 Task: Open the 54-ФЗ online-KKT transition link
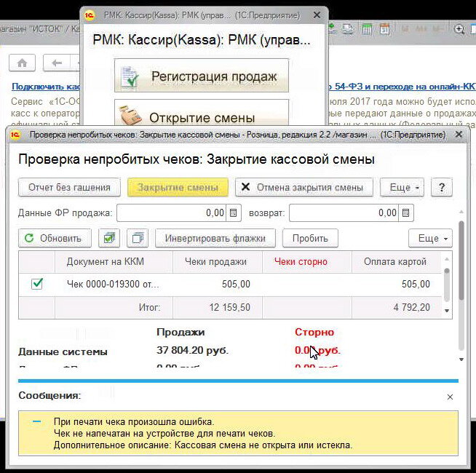(402, 87)
